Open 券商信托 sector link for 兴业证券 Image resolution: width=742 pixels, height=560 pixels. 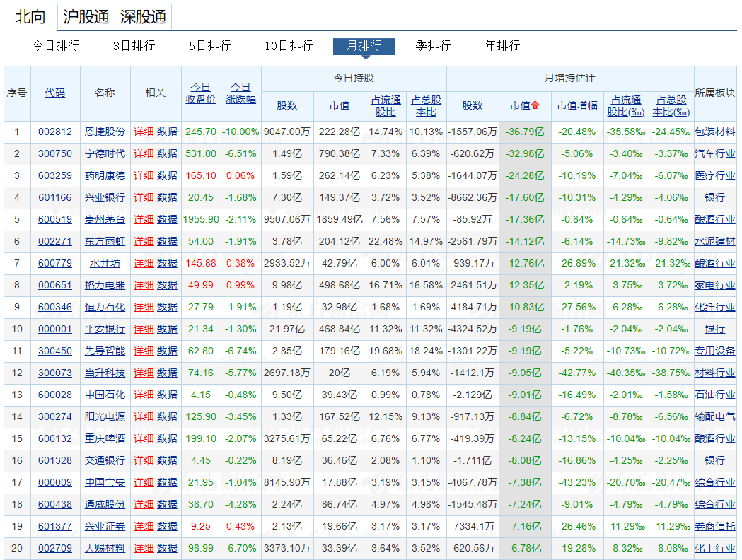coord(714,526)
